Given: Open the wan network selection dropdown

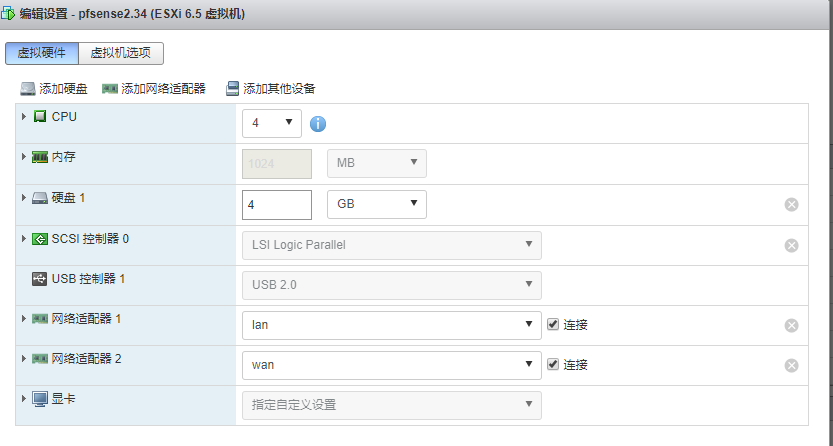Looking at the screenshot, I should pos(391,365).
